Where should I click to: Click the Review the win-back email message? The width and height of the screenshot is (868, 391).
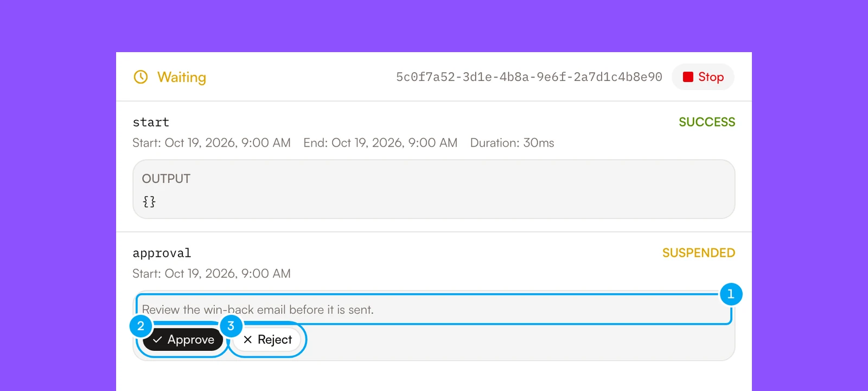[x=258, y=310]
